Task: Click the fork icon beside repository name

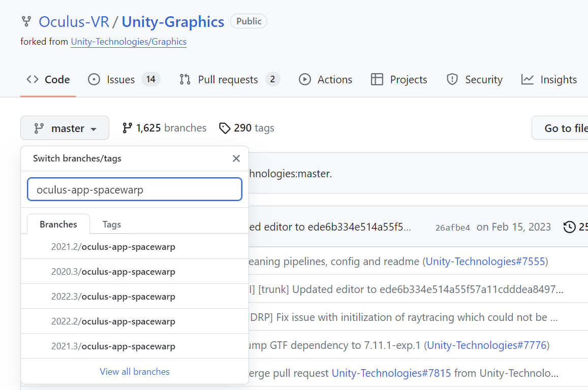Action: [x=26, y=22]
